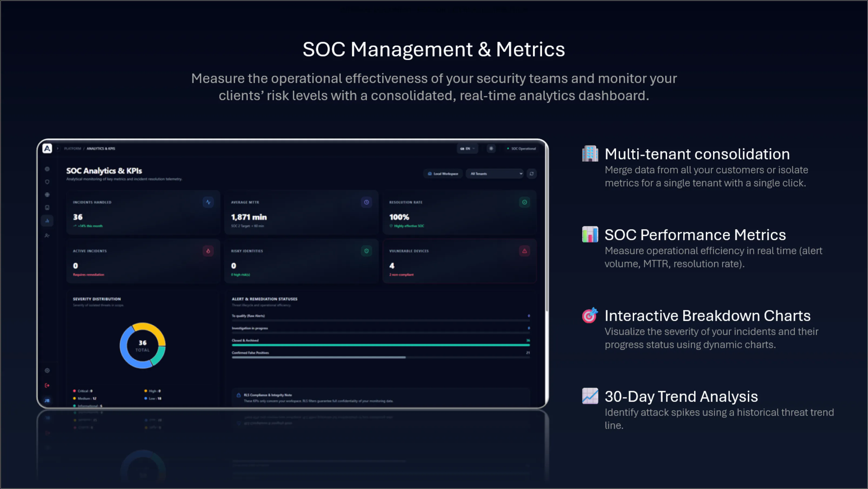The height and width of the screenshot is (489, 868).
Task: Click the bar chart icon beside SOC Performance Metrics
Action: [590, 235]
